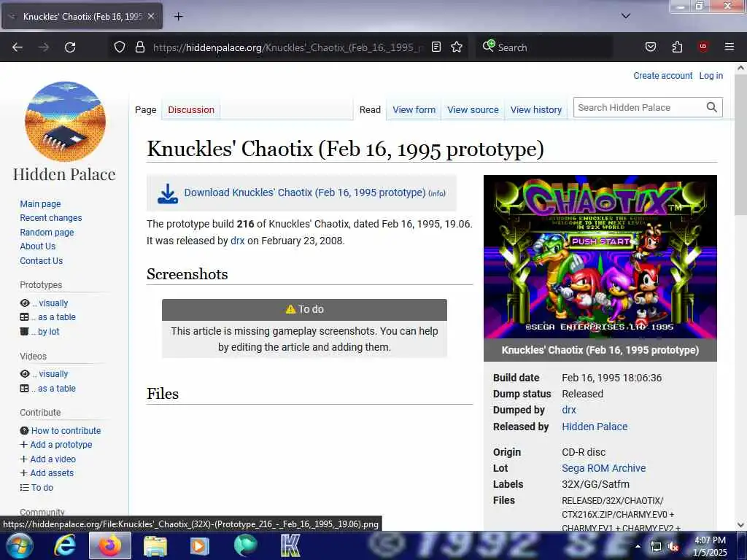Click the list icon beside To do
Viewport: 747px width, 560px height.
24,487
